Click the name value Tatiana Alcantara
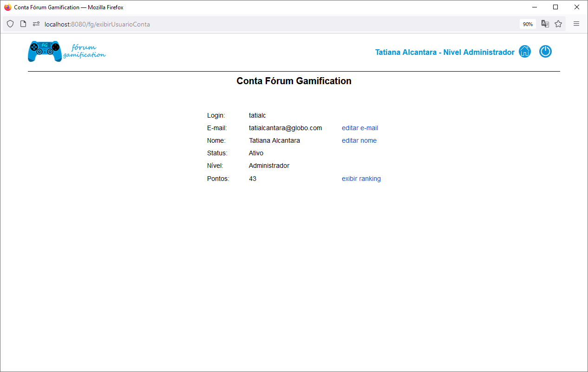The image size is (588, 372). (274, 140)
